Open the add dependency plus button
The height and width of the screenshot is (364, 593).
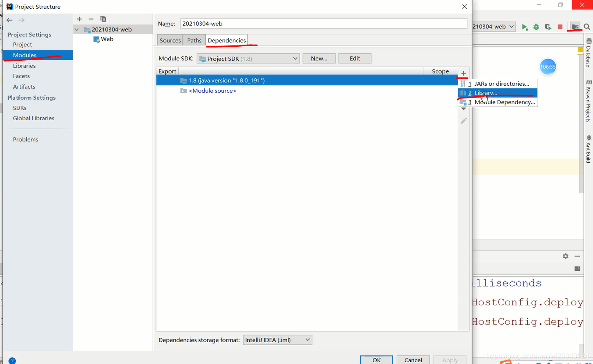[x=463, y=73]
